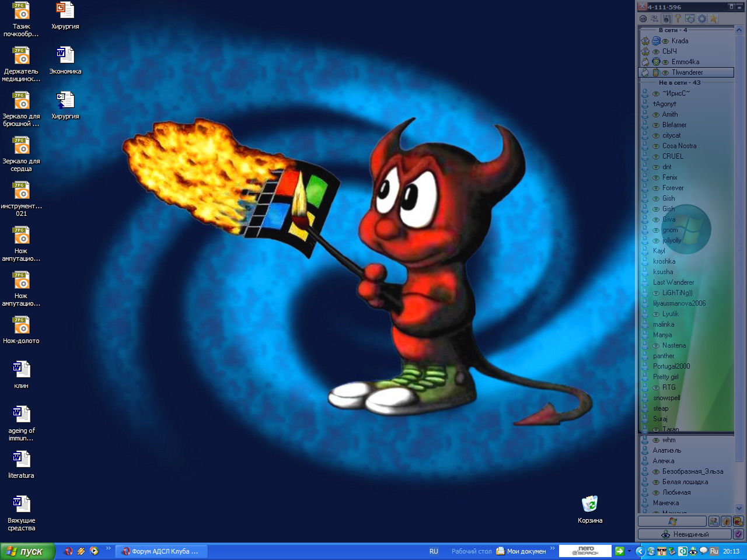Click the key icon in messenger toolbar
747x560 pixels.
pyautogui.click(x=678, y=19)
